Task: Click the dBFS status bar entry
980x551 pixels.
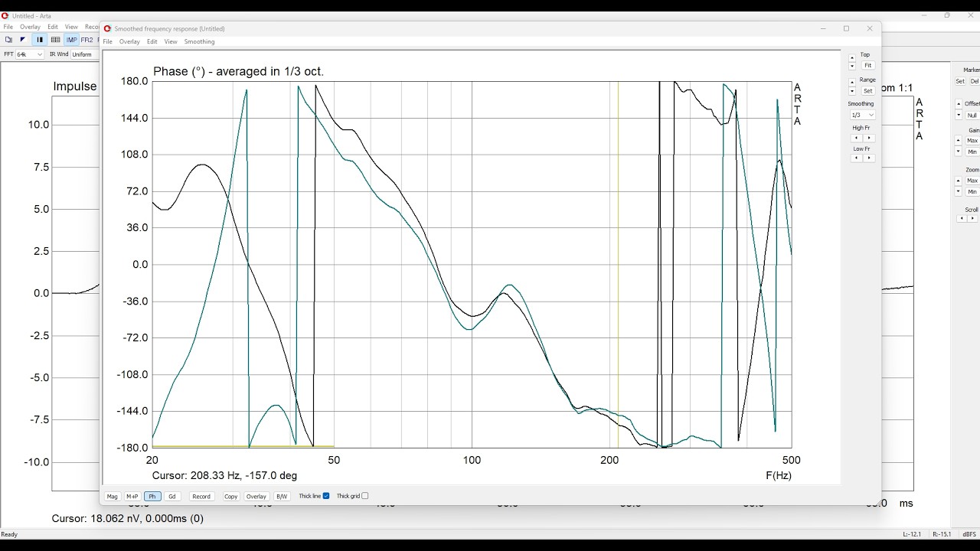Action: tap(969, 534)
